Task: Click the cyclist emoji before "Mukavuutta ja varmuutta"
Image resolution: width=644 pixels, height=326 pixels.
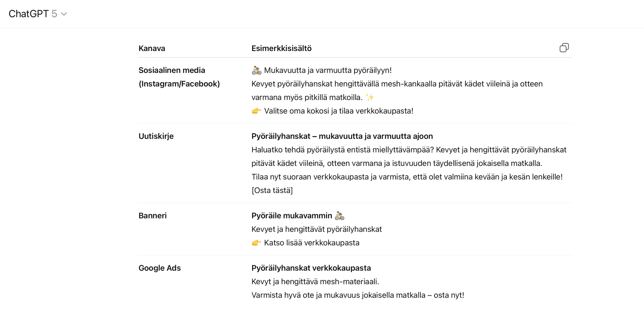Action: coord(256,70)
